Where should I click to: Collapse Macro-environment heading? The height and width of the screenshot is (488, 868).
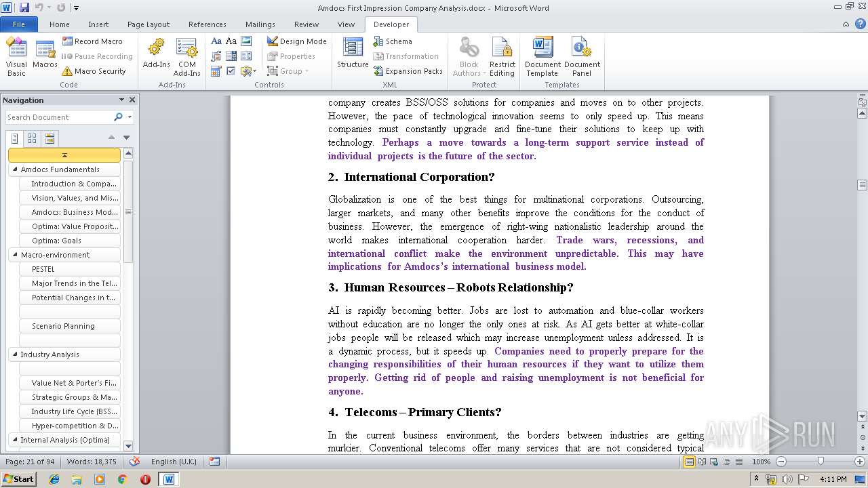click(15, 255)
